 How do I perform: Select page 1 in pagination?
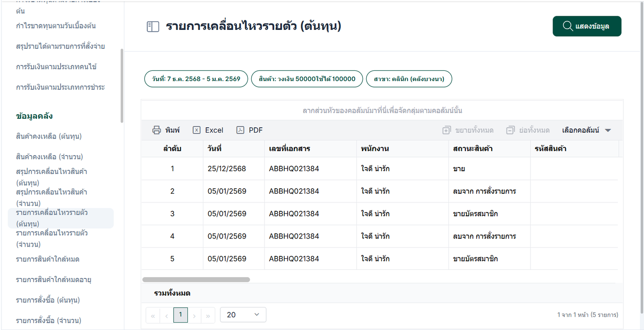point(180,315)
